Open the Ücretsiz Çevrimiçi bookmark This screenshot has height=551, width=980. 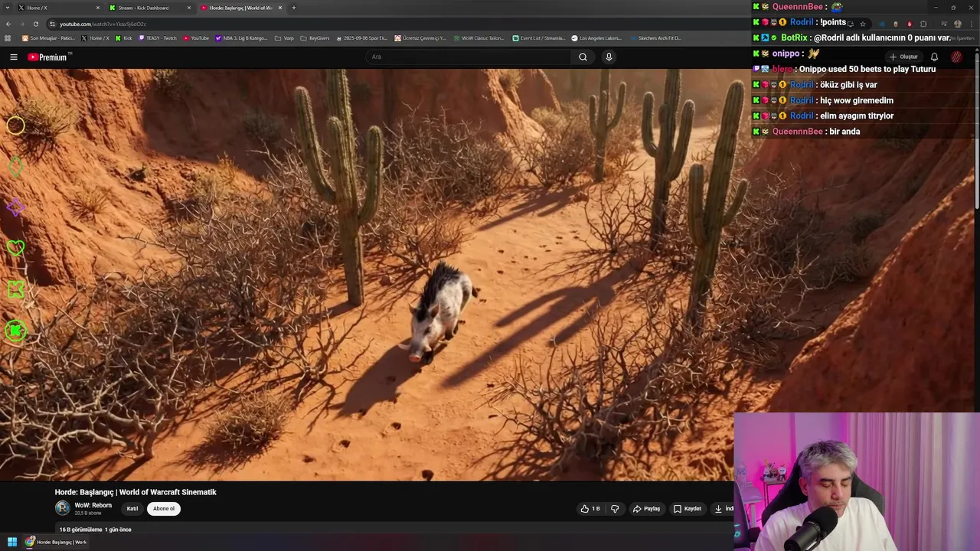coord(420,37)
